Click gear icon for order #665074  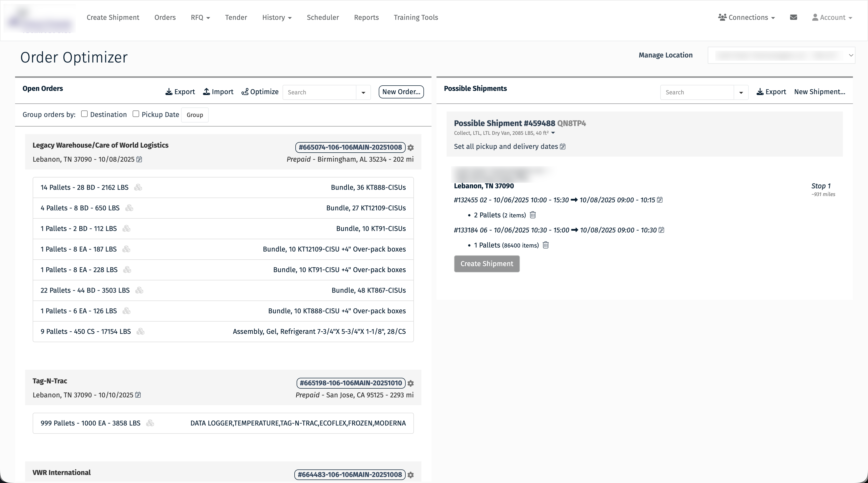[x=410, y=148]
